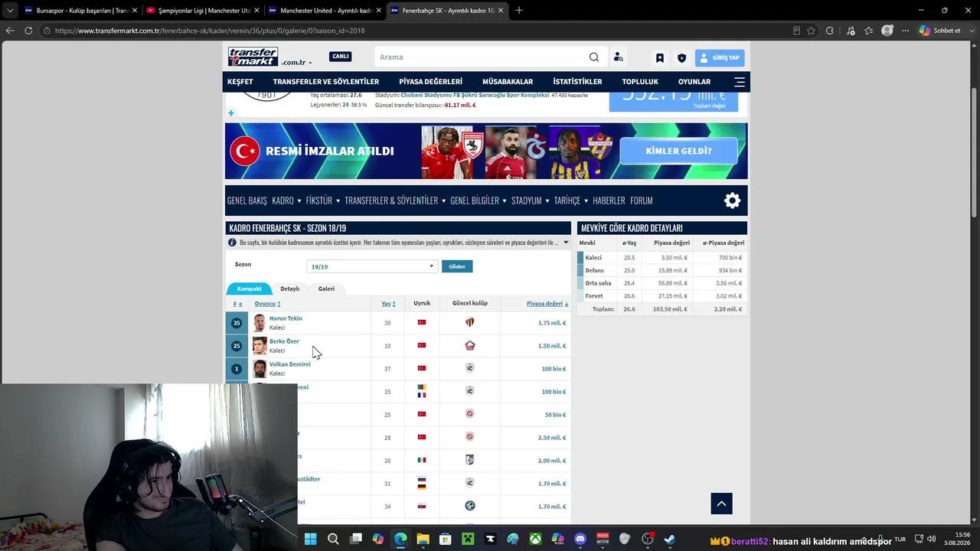Click the shield icon in the header
This screenshot has height=551, width=980.
pos(681,58)
